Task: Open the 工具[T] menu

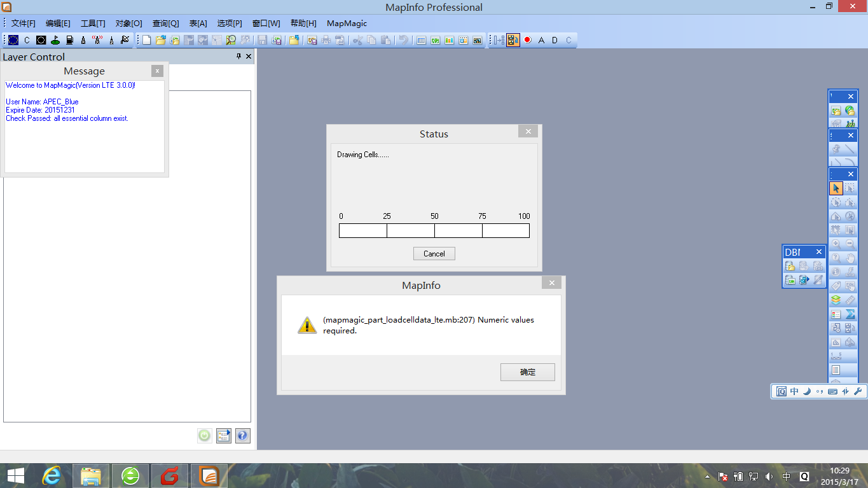Action: click(x=93, y=24)
